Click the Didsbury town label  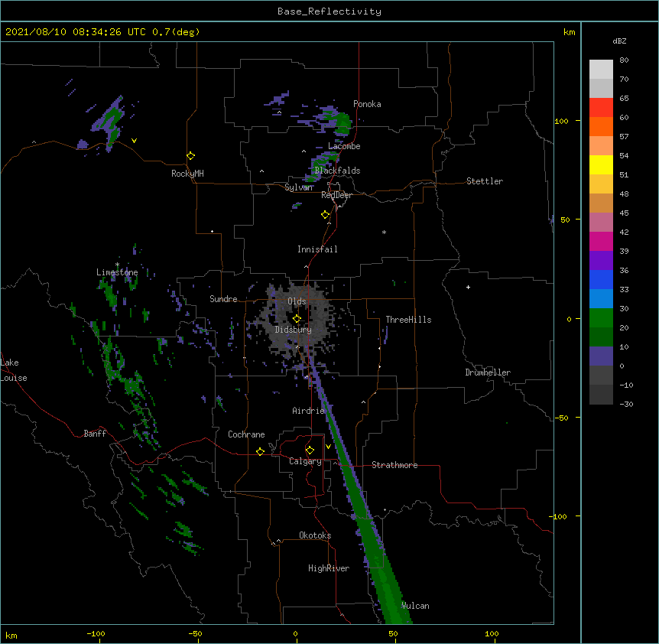point(294,330)
